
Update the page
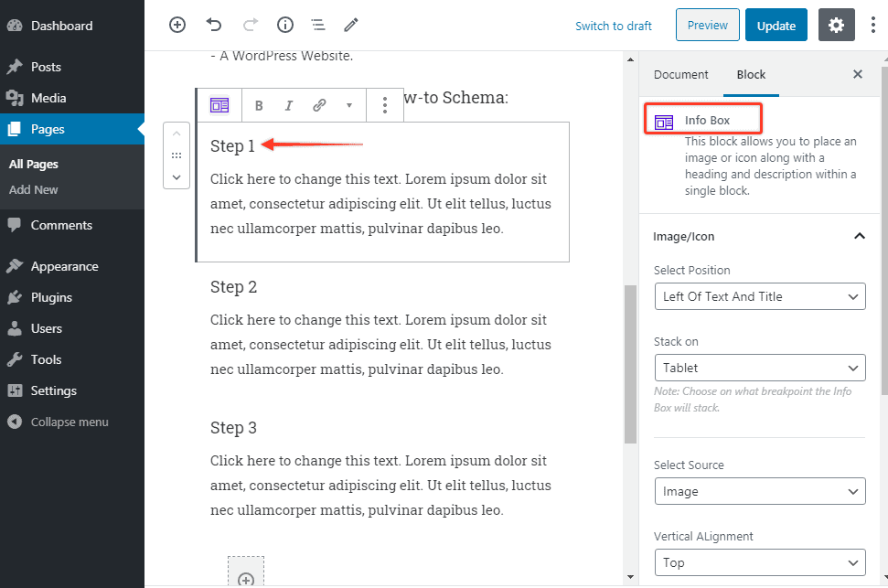pyautogui.click(x=776, y=25)
